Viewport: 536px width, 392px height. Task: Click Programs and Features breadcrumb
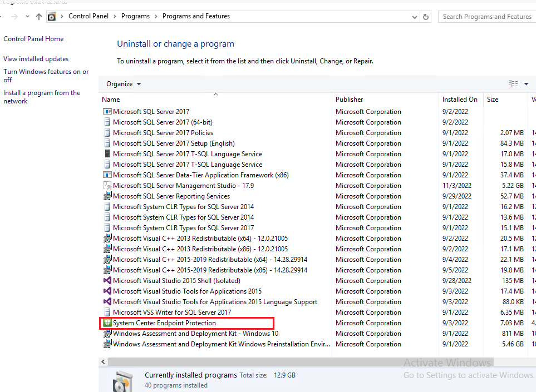coord(196,16)
